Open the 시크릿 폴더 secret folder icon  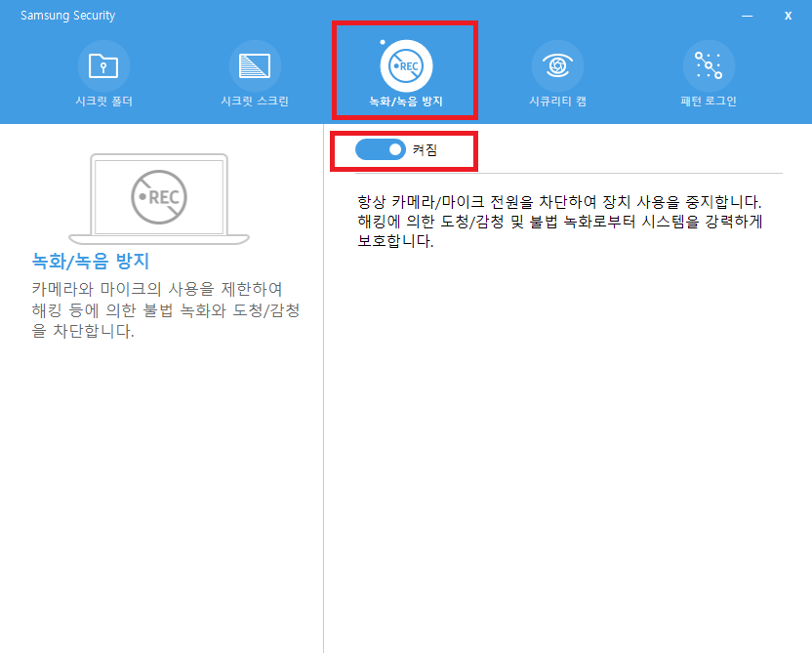point(103,65)
